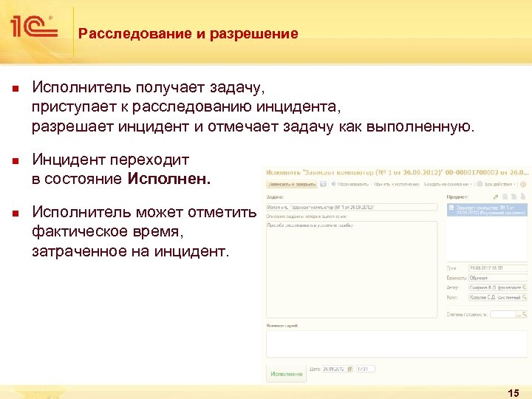
Task: Click slide number 15
Action: click(x=514, y=393)
